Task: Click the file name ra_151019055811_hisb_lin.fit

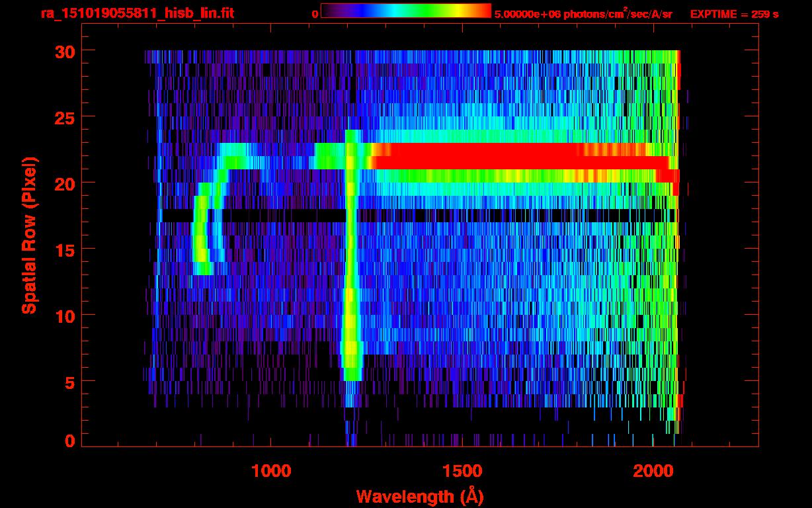Action: 136,13
